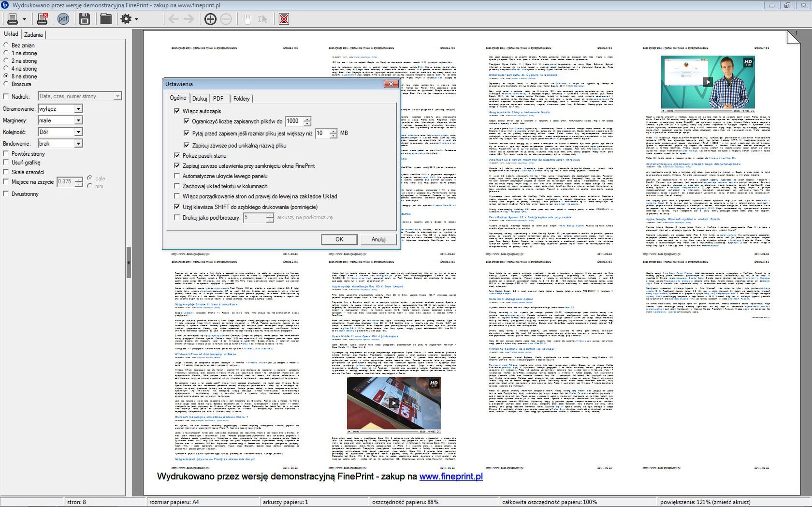
Task: Open the print icon's dropdown arrow
Action: (24, 19)
